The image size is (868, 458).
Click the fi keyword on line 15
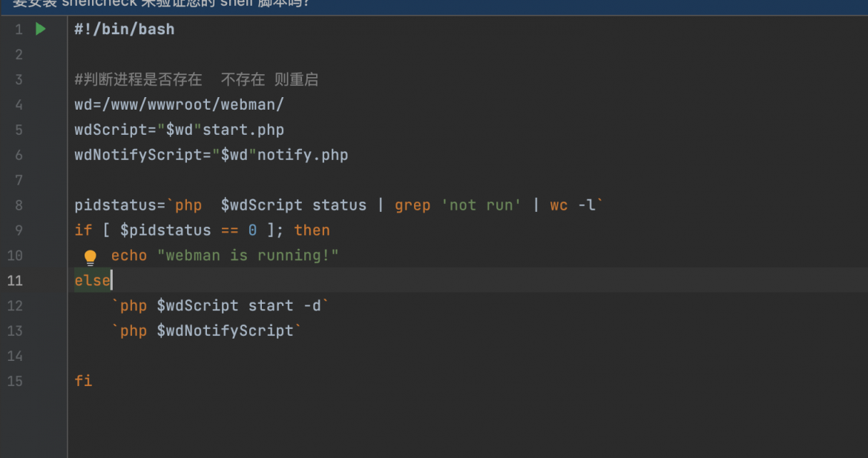pos(84,381)
